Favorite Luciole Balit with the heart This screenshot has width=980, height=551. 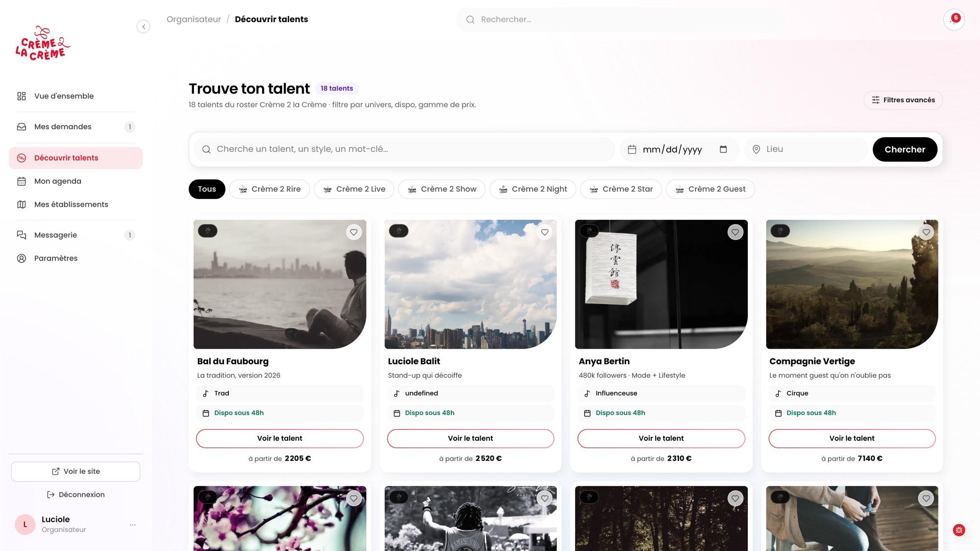tap(544, 232)
